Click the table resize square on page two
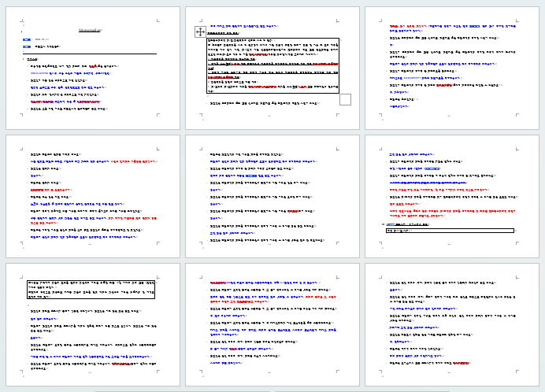The width and height of the screenshot is (545, 392). [x=345, y=99]
